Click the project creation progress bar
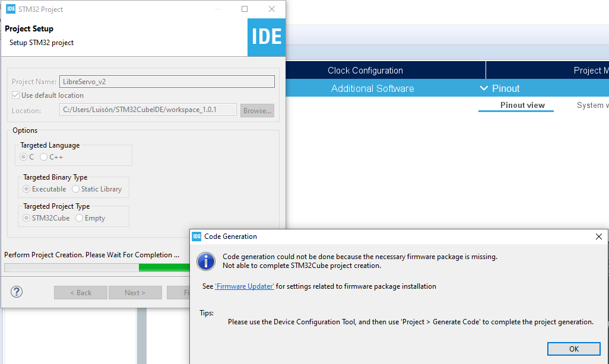This screenshot has height=364, width=609. (97, 267)
